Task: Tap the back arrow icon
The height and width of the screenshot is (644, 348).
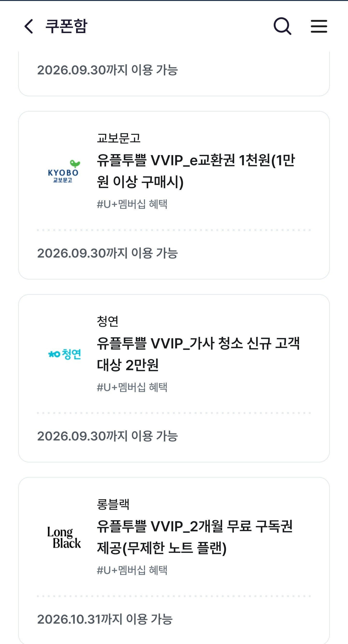Action: pyautogui.click(x=29, y=26)
